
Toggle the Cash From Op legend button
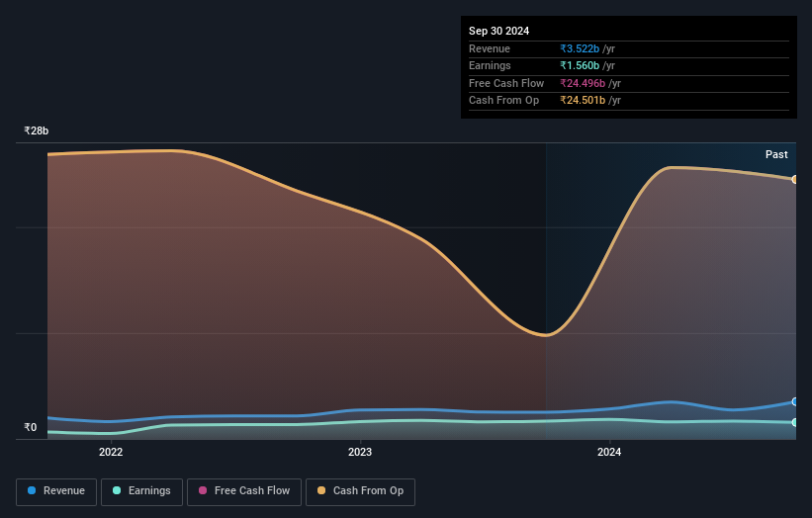pos(360,491)
